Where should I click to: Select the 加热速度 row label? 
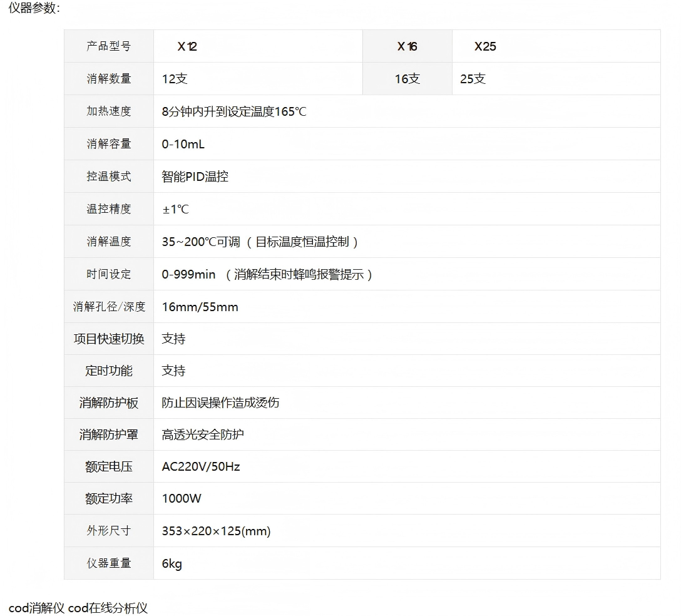tap(109, 111)
